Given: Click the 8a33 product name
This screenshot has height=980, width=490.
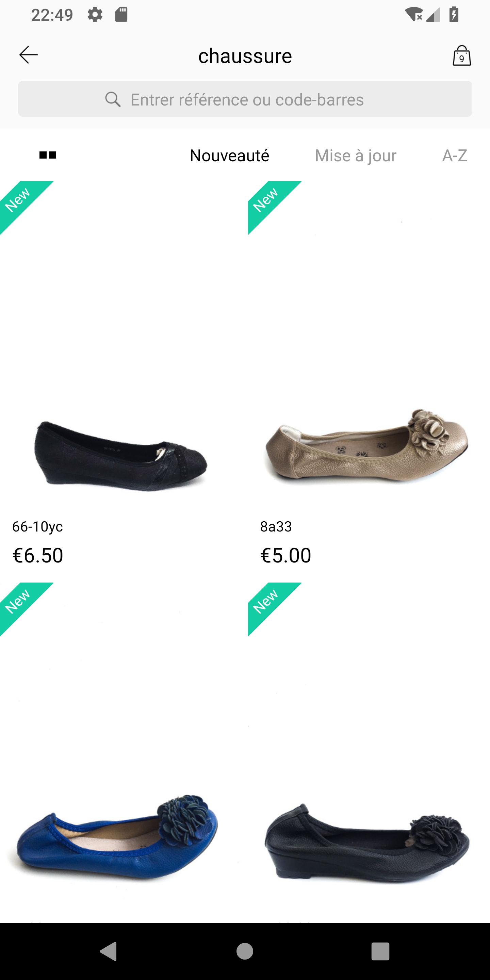Looking at the screenshot, I should pos(276,526).
